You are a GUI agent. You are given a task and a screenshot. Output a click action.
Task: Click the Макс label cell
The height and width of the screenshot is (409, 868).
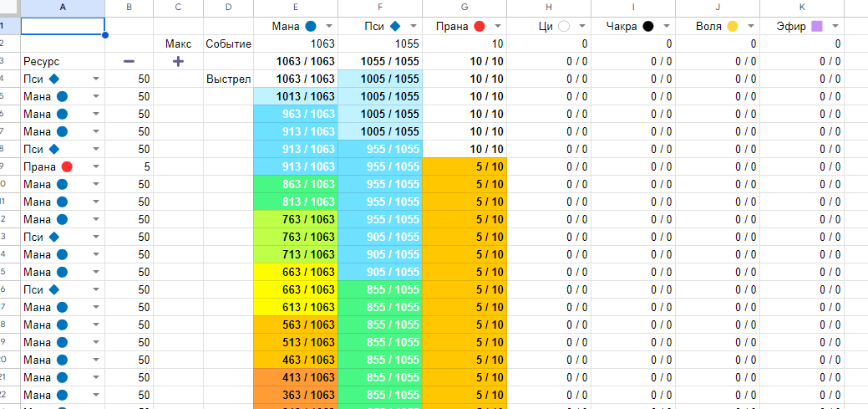(x=178, y=43)
